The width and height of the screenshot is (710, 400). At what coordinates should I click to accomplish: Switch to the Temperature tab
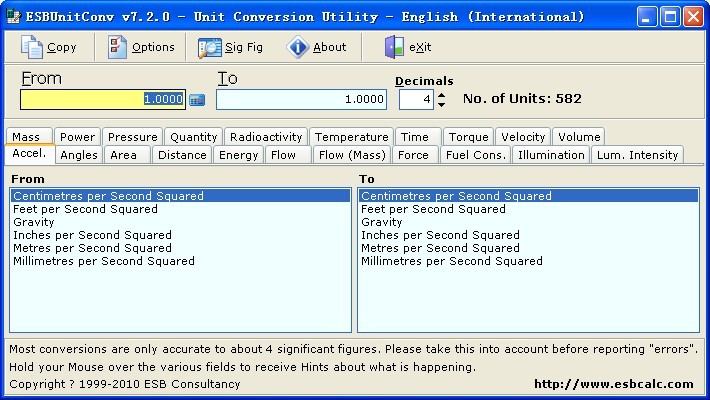click(351, 137)
